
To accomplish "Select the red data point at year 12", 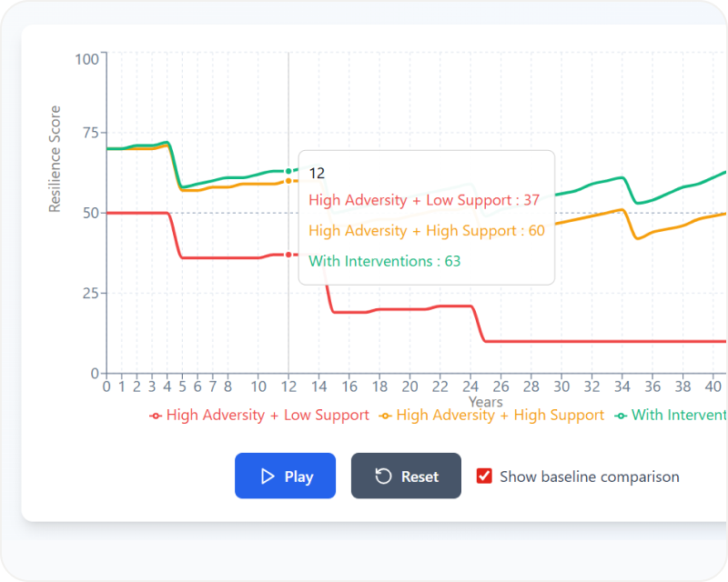I will point(288,255).
